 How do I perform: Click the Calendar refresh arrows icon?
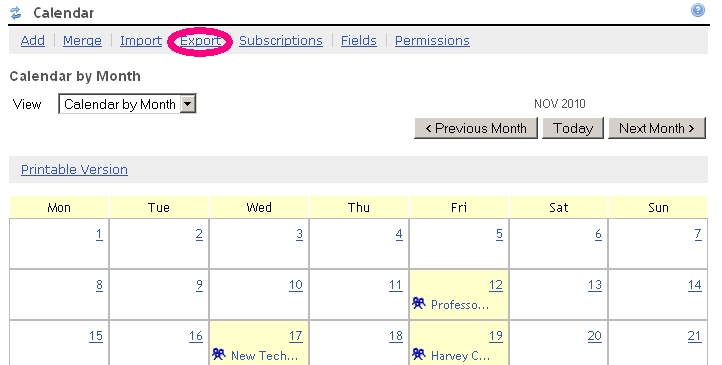click(16, 13)
